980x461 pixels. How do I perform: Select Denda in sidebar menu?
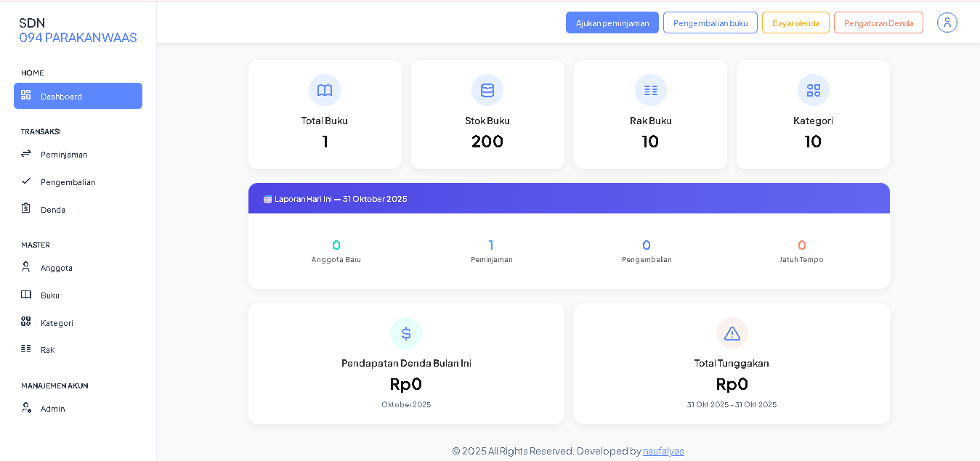click(x=53, y=210)
